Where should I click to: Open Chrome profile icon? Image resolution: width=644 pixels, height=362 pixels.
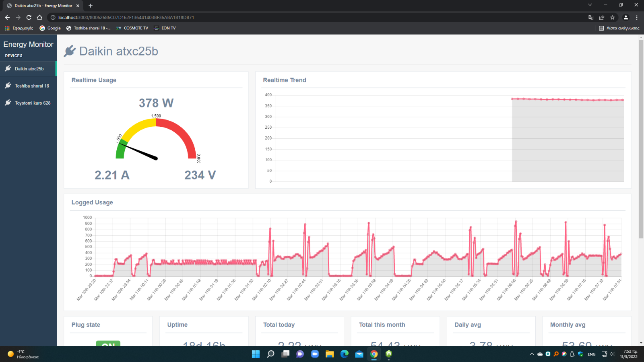[626, 17]
